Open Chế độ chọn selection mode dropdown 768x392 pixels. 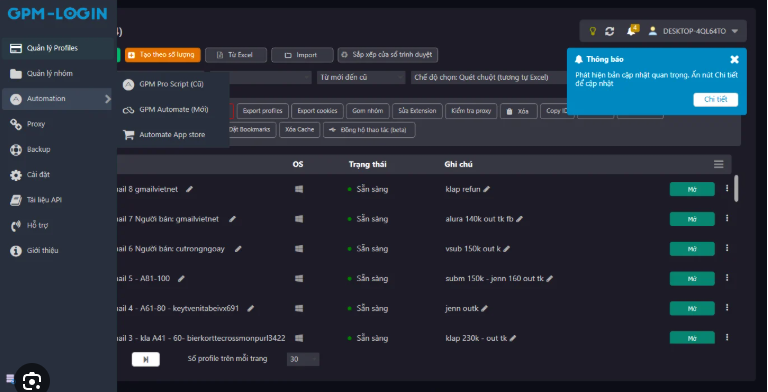[489, 77]
